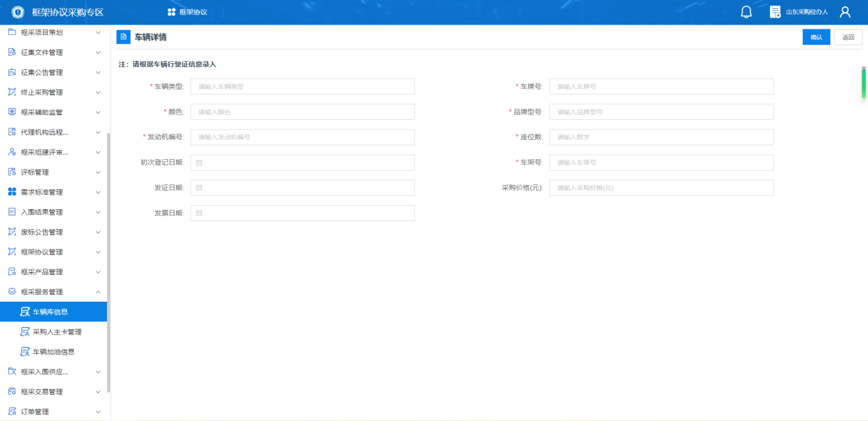This screenshot has height=421, width=868.
Task: Open the calendar icon in 发票日期
Action: (199, 213)
